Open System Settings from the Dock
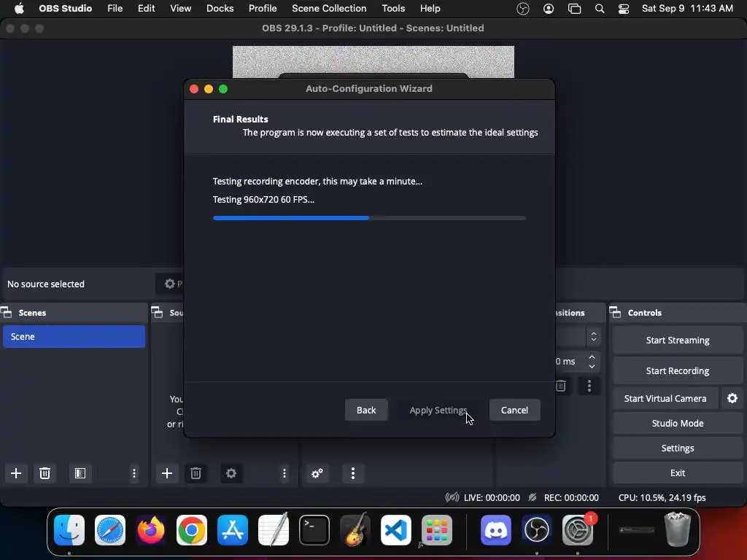747x560 pixels. tap(578, 530)
